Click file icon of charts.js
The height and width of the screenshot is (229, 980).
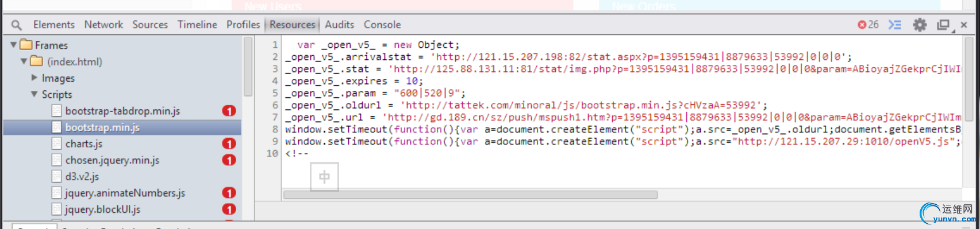56,144
